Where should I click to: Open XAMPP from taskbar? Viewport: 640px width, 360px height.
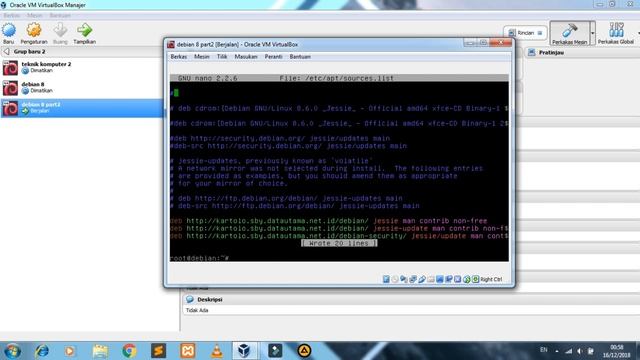(x=187, y=351)
